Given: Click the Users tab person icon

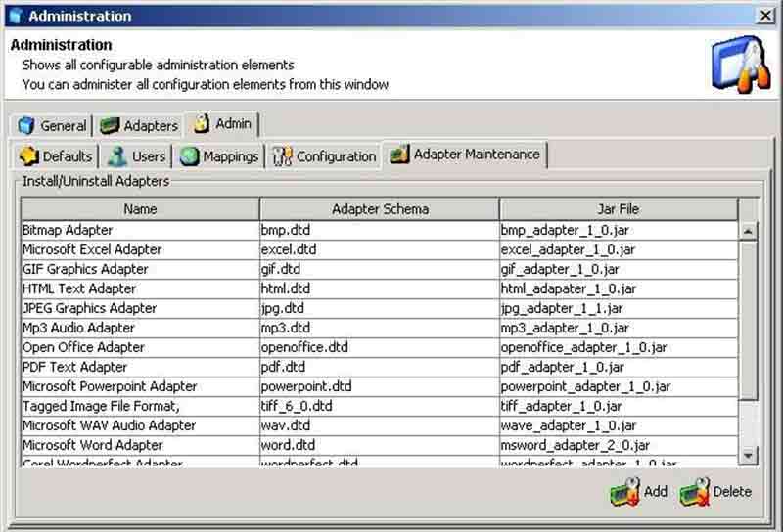Looking at the screenshot, I should (x=117, y=156).
